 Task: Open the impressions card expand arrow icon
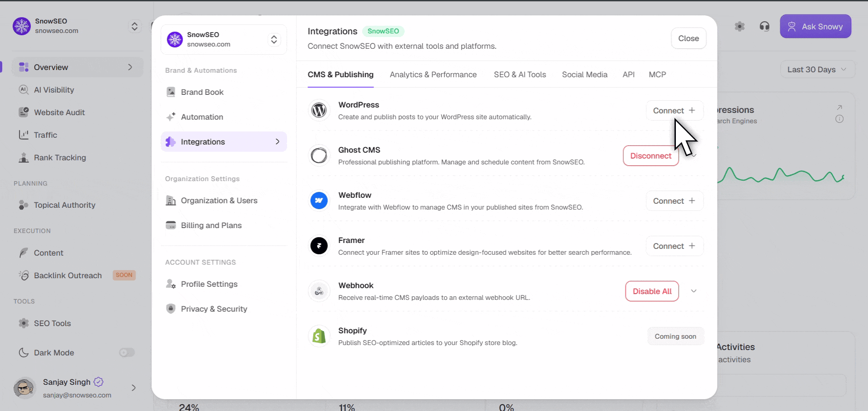pyautogui.click(x=840, y=107)
